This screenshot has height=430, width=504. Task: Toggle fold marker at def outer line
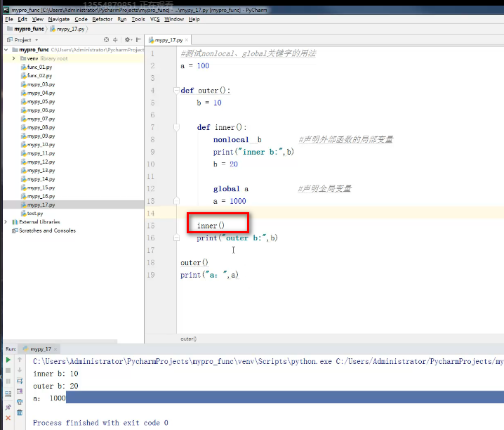tap(176, 91)
